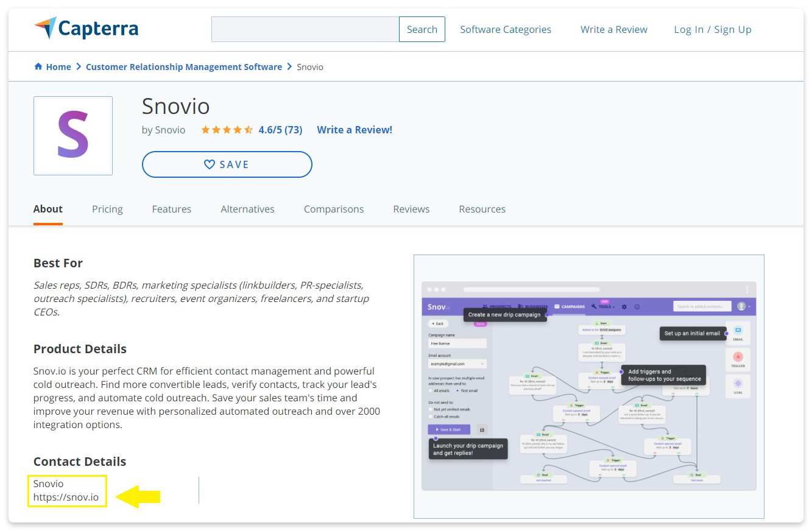
Task: Switch to the Features tab
Action: click(172, 209)
